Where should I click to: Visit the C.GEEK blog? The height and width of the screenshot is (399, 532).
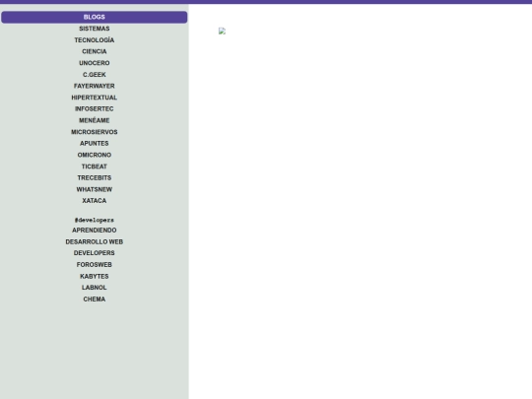pos(94,75)
